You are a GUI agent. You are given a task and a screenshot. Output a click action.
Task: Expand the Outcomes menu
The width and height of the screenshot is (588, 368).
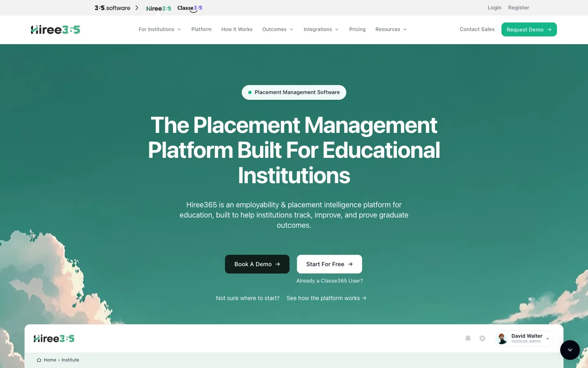(x=278, y=29)
